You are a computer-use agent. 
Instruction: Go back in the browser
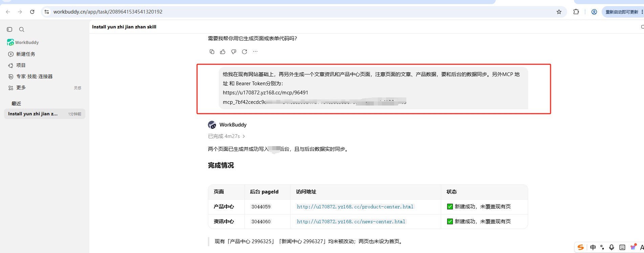pos(8,12)
